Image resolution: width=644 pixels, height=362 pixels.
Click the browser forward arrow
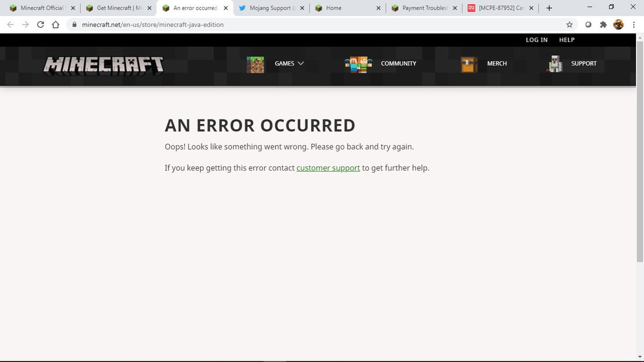[25, 25]
